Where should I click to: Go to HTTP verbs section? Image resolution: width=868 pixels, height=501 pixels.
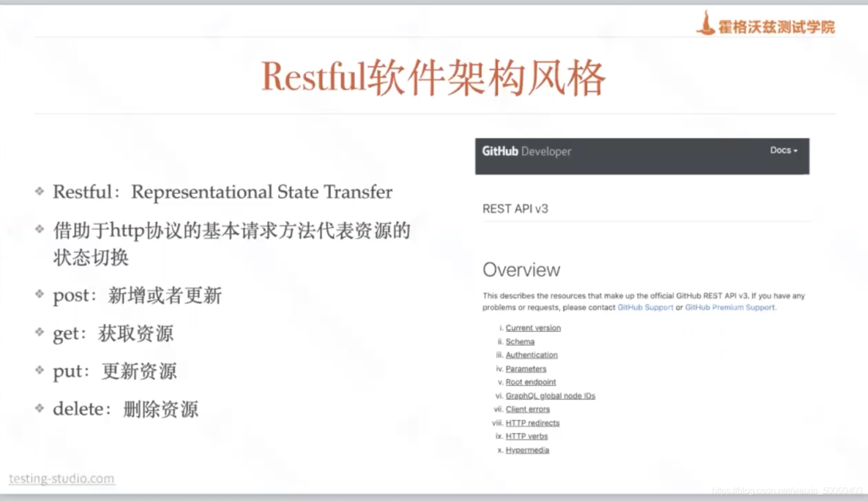527,437
